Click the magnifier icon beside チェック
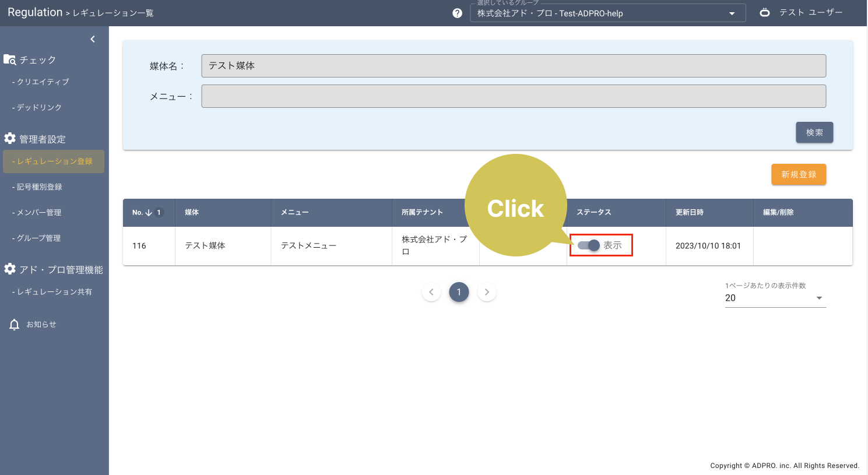The image size is (868, 475). [10, 59]
